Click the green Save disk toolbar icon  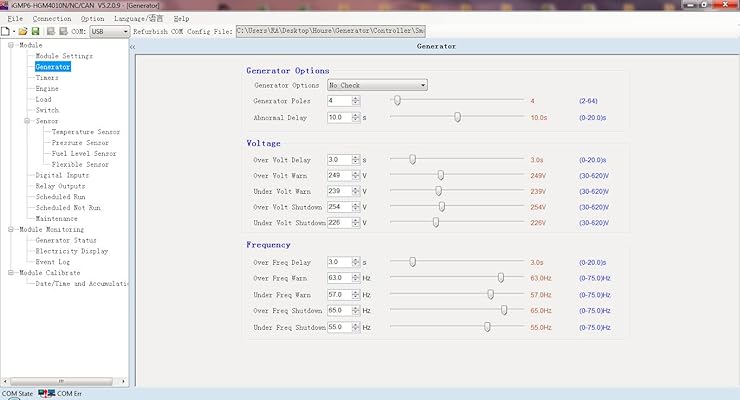click(x=35, y=32)
